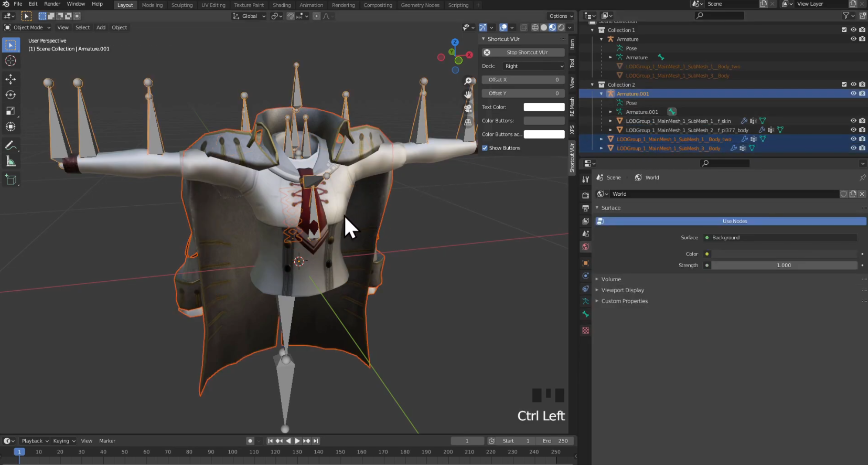The image size is (868, 465).
Task: Click the viewport zoom magnifier gizmo
Action: tap(468, 81)
